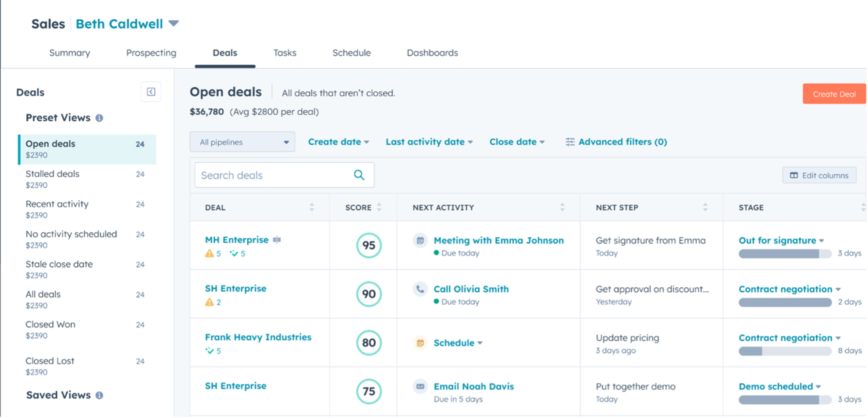Screen dimensions: 868x418
Task: Select the Stale close date view
Action: coord(87,270)
